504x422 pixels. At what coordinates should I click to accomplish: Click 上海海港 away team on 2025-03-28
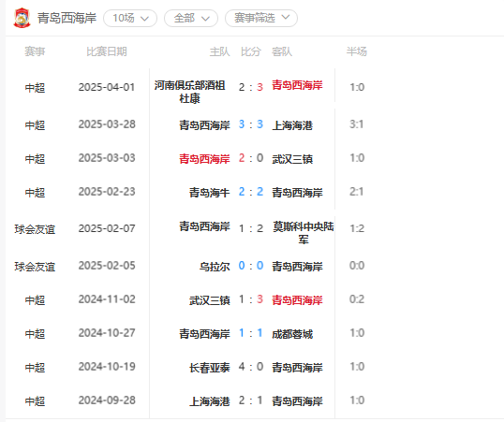292,125
